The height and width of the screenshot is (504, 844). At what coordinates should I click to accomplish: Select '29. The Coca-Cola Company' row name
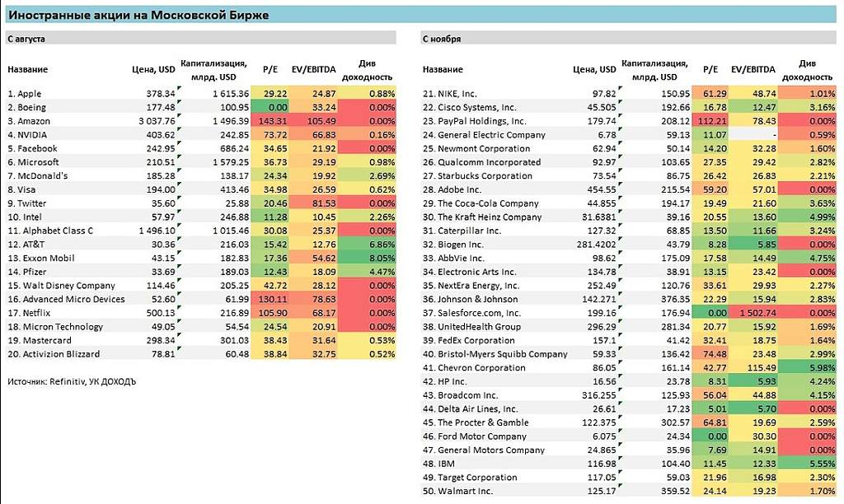(481, 203)
